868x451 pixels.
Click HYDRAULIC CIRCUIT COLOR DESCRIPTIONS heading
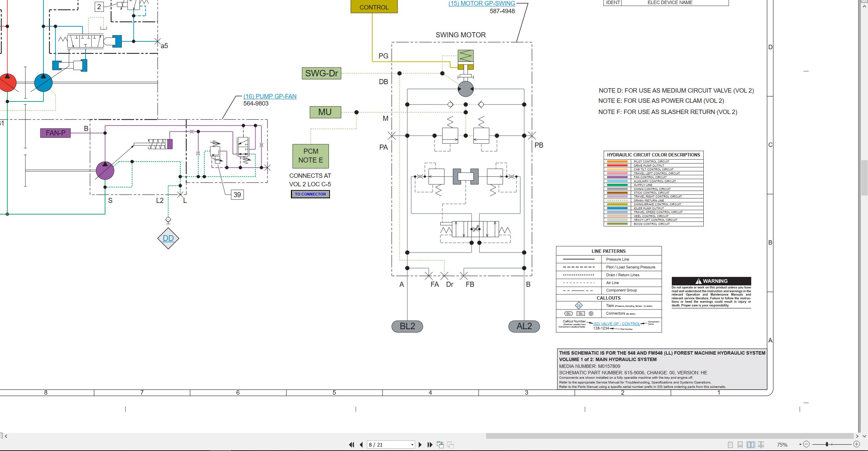click(x=653, y=155)
